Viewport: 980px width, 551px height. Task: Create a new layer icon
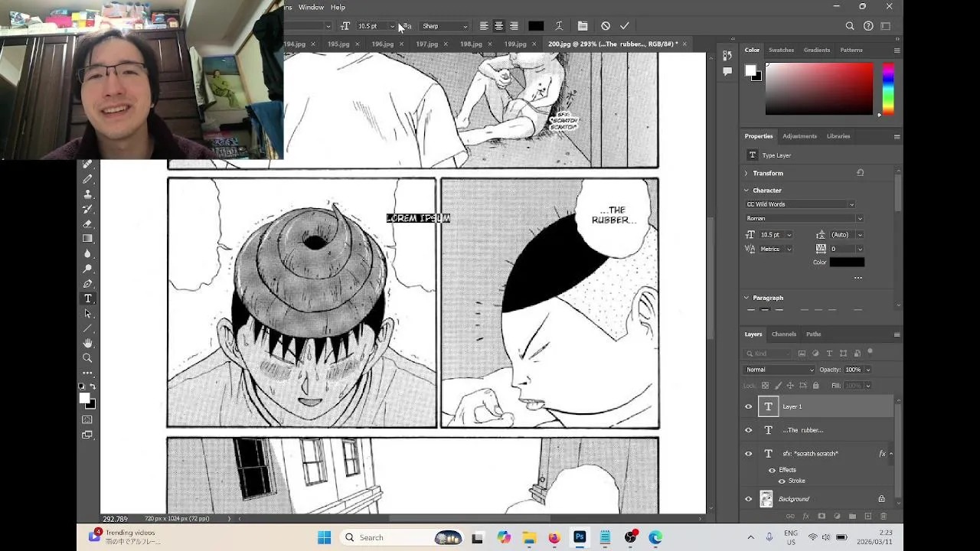(x=867, y=517)
